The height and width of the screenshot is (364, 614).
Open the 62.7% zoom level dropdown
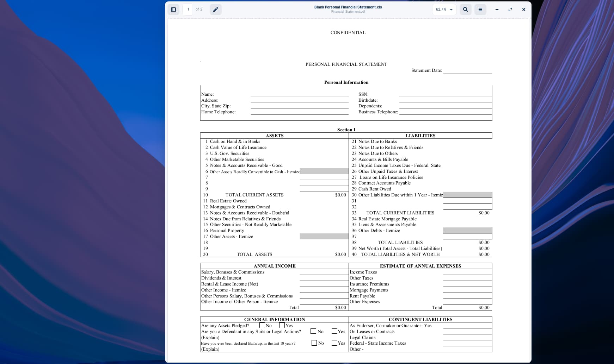[x=444, y=10]
